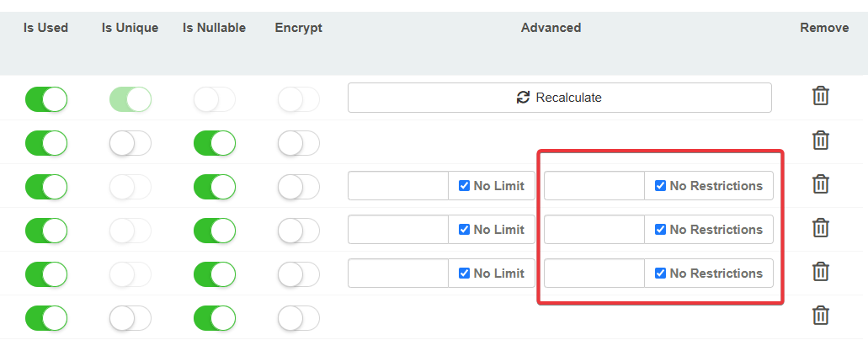Delete the second row using its trash icon

click(821, 140)
